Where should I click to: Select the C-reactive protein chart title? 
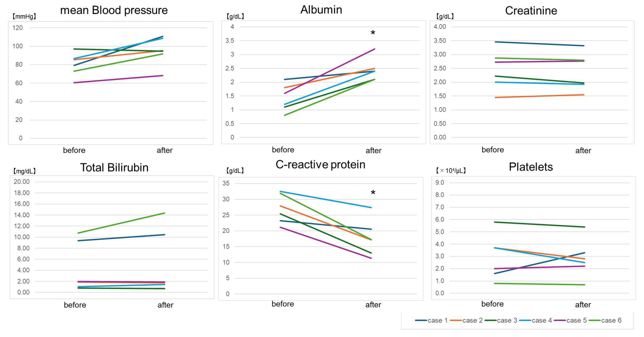point(320,164)
